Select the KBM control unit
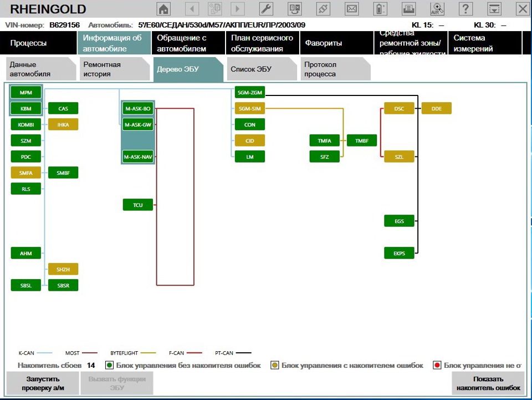Image resolution: width=532 pixels, height=400 pixels. click(x=26, y=109)
